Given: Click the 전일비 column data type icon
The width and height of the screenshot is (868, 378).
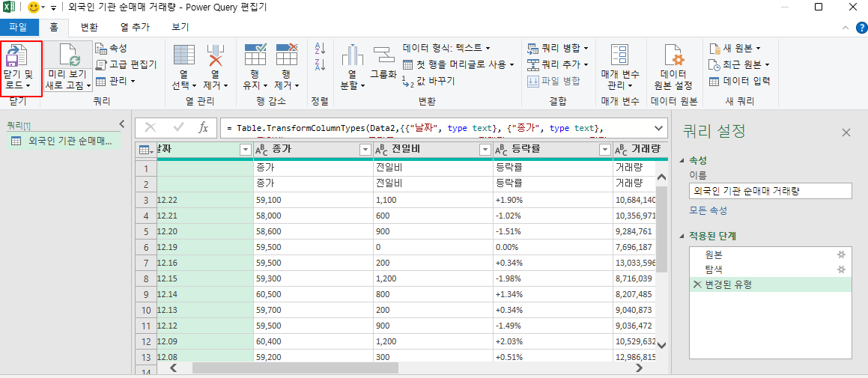Looking at the screenshot, I should 381,150.
